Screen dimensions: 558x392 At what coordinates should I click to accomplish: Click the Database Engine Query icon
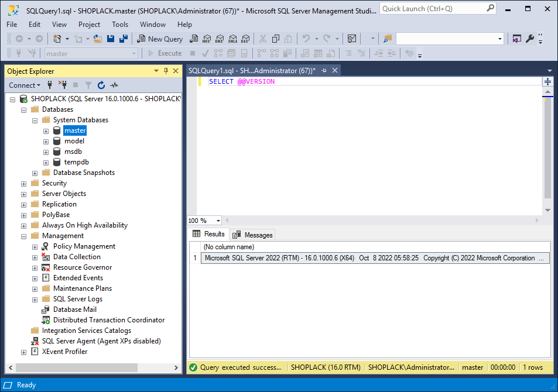(194, 39)
